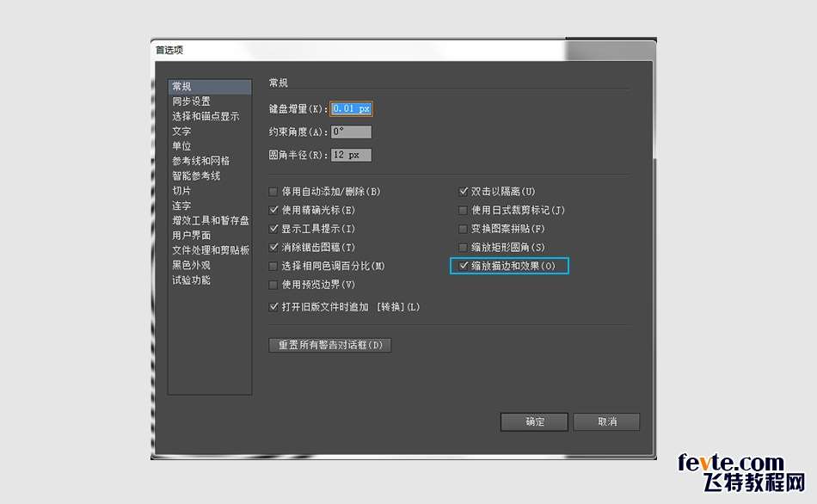Viewport: 817px width, 504px height.
Task: Open 同步设置 preferences category
Action: pyautogui.click(x=191, y=101)
